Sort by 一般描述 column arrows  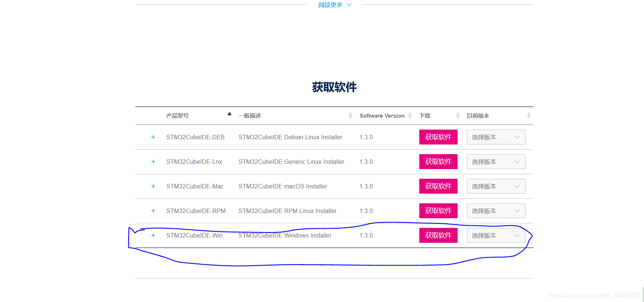coord(350,115)
